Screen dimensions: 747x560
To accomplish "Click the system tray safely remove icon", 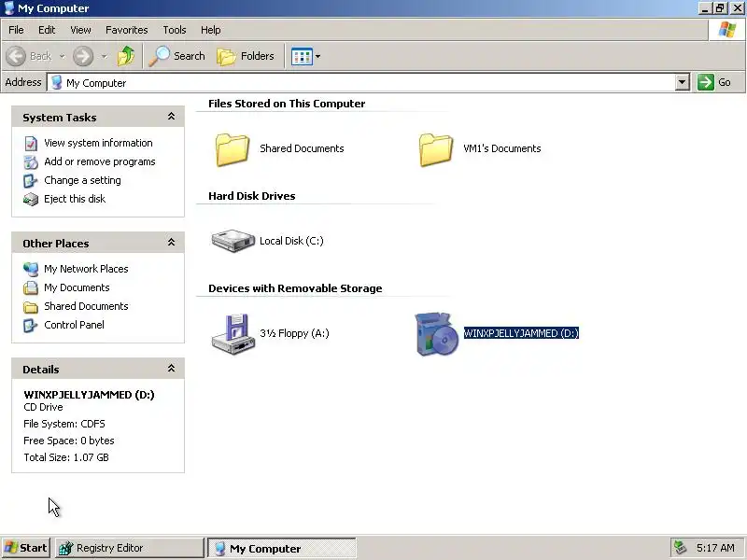I will [681, 548].
